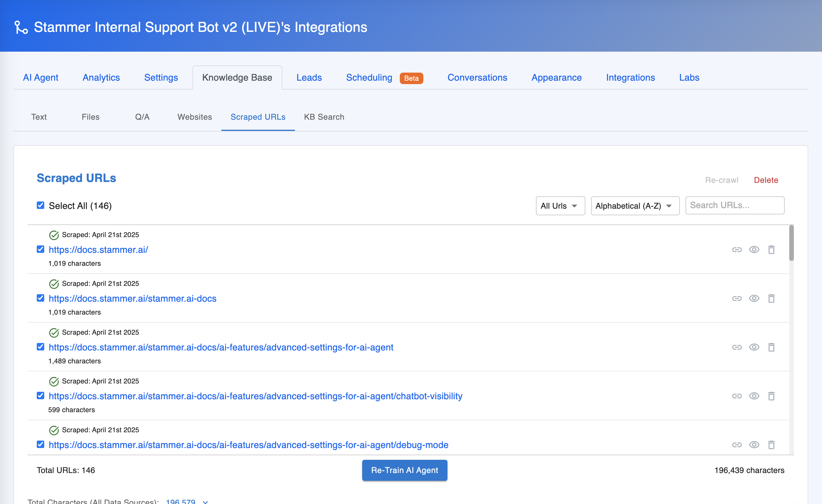View scraped content of https://docs.stammer.ai/ row

point(754,250)
